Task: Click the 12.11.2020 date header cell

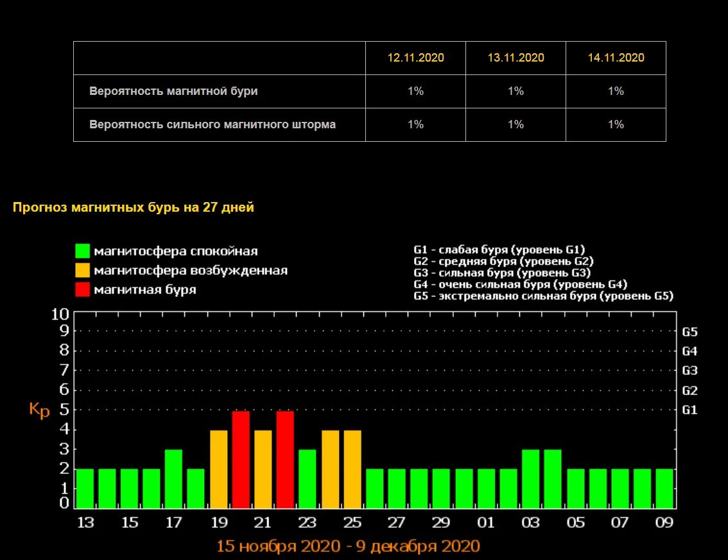Action: tap(415, 58)
